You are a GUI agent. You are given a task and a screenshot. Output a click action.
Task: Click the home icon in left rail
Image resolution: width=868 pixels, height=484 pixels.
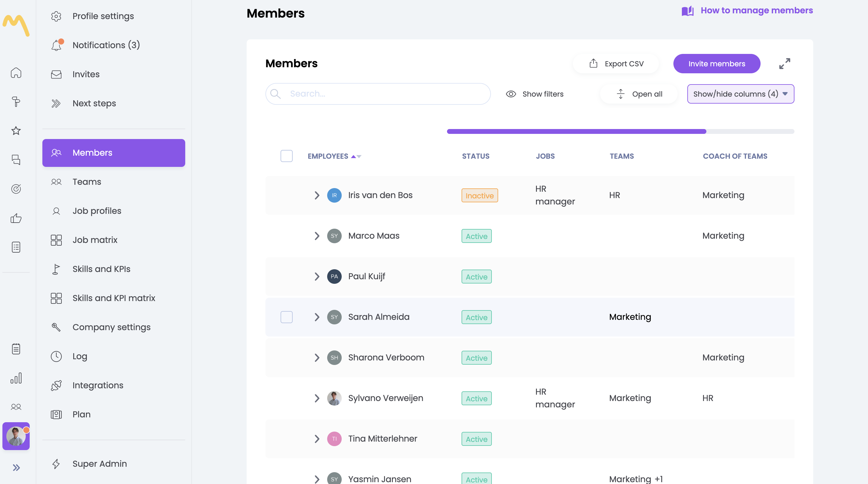(16, 72)
